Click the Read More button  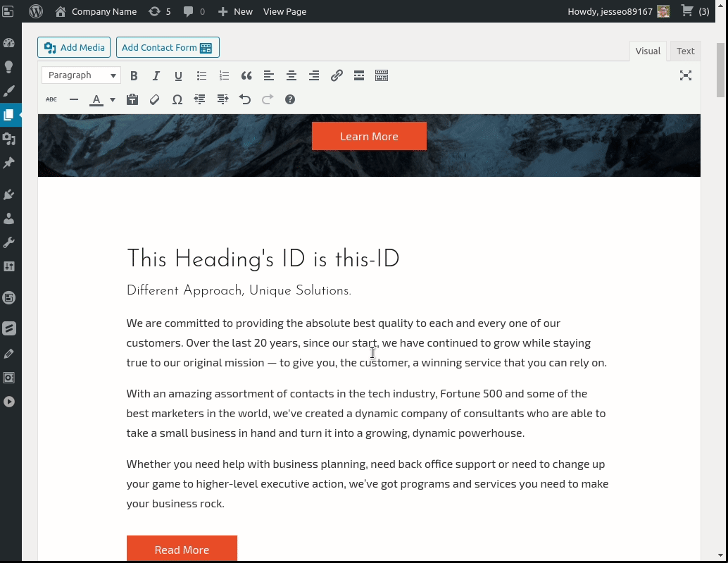(x=182, y=549)
